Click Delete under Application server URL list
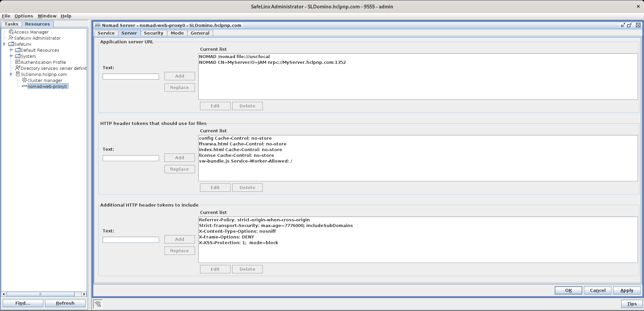 click(247, 106)
